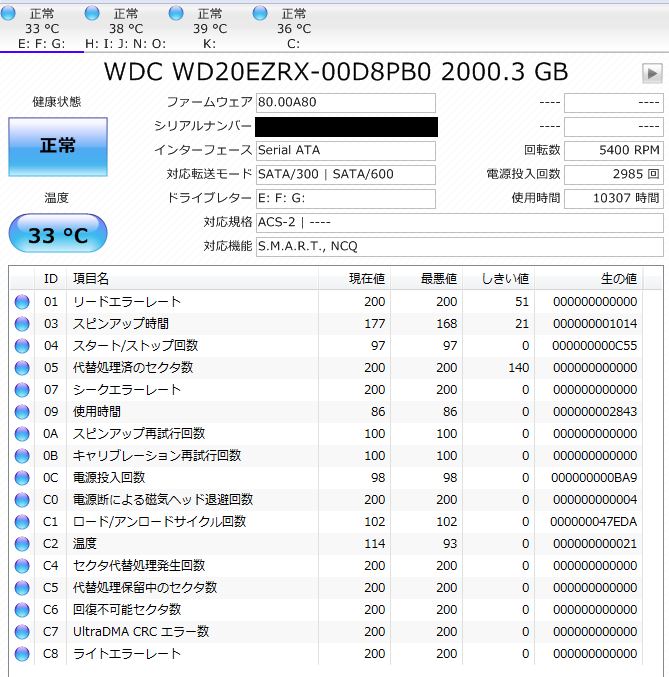Select the C: drive tab at 36 °C
Image resolution: width=669 pixels, height=677 pixels.
(x=293, y=28)
